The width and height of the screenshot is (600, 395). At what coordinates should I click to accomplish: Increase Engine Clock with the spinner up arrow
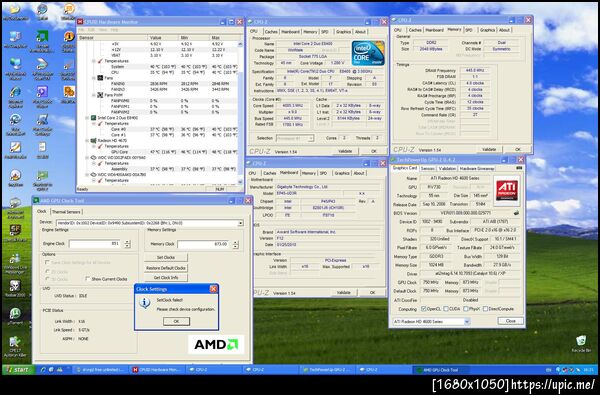pyautogui.click(x=127, y=242)
